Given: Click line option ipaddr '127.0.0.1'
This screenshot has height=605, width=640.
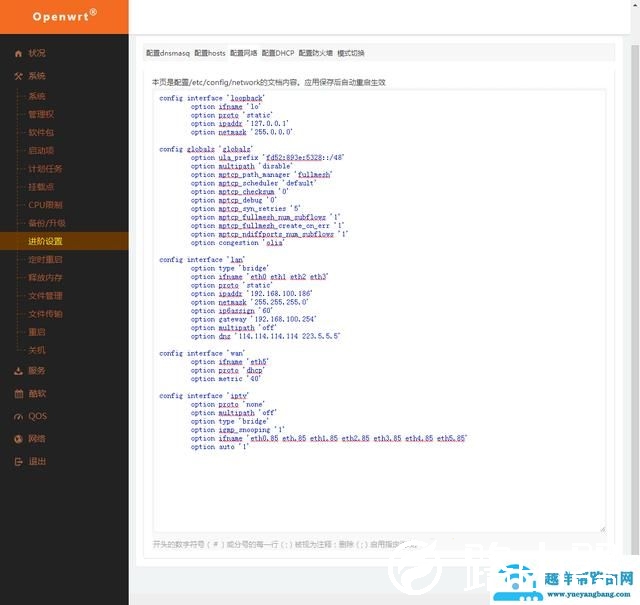Looking at the screenshot, I should 240,124.
